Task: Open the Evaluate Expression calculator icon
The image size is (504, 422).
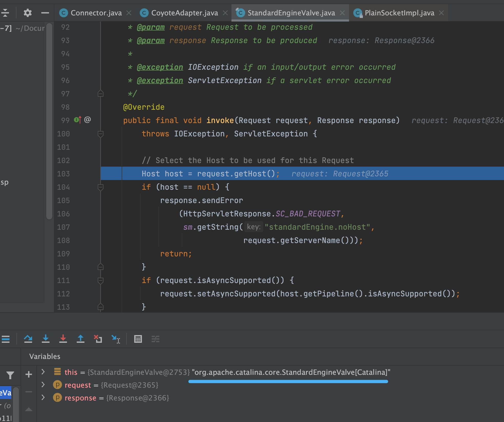Action: coord(138,339)
